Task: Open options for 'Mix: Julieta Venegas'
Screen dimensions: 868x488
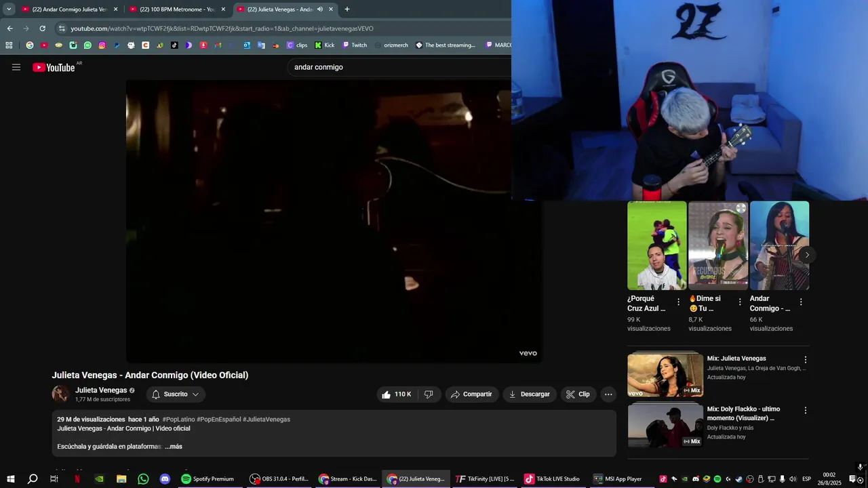Action: point(806,360)
